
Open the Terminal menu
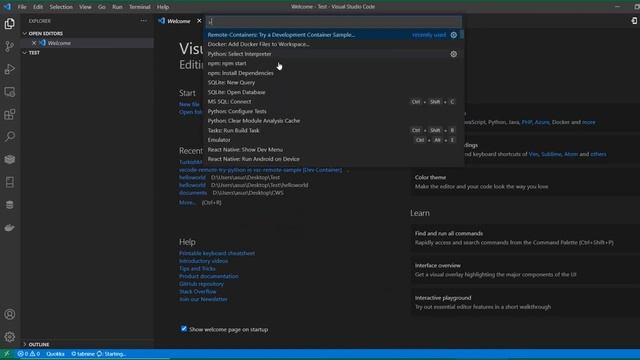pos(140,7)
